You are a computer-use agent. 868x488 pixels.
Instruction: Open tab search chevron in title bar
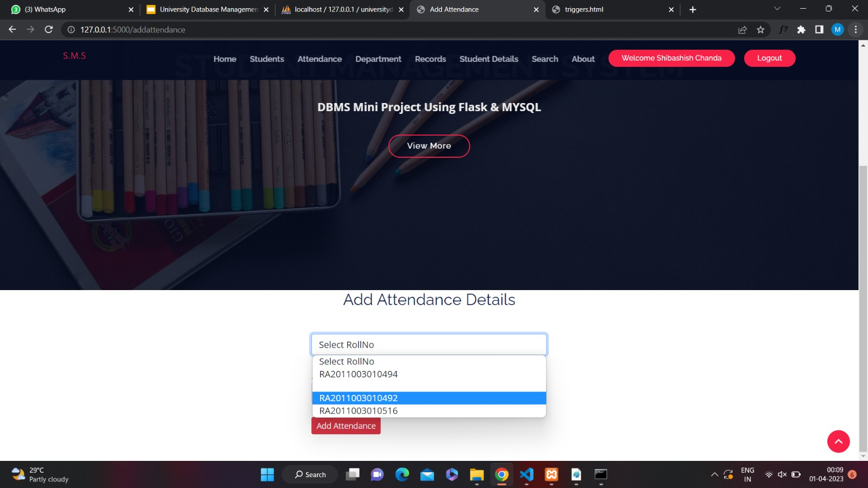[x=777, y=9]
